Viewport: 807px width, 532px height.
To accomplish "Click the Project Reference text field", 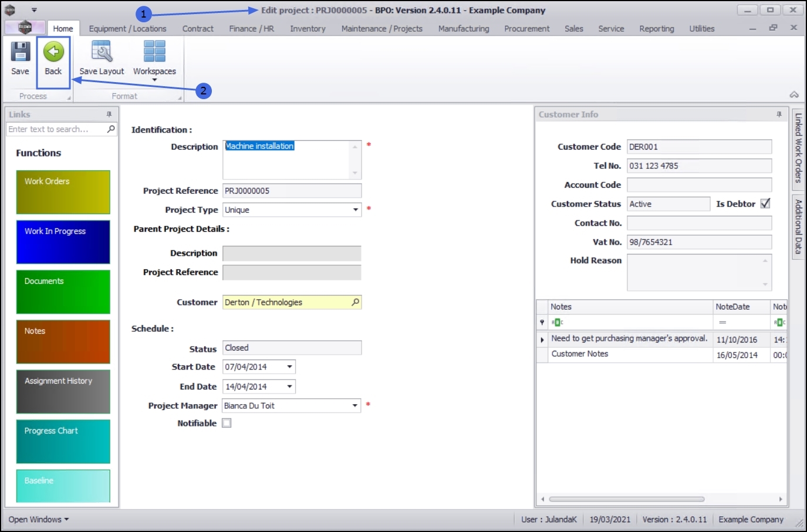I will tap(292, 191).
